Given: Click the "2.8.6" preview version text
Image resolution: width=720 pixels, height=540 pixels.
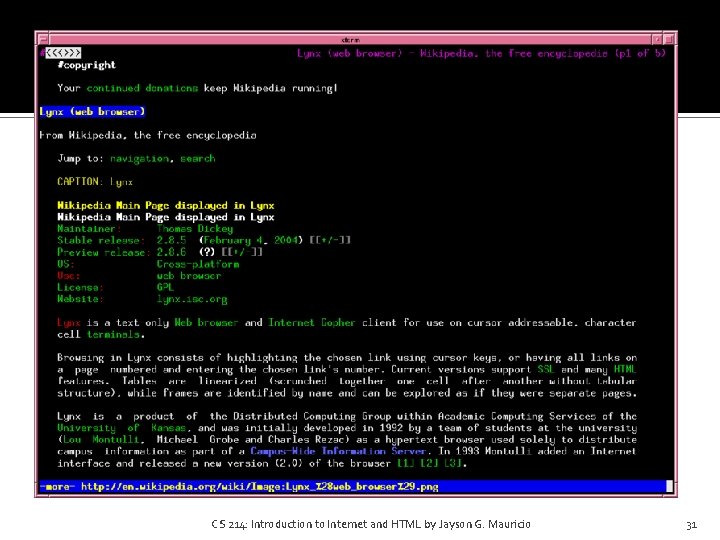Looking at the screenshot, I should pos(171,252).
